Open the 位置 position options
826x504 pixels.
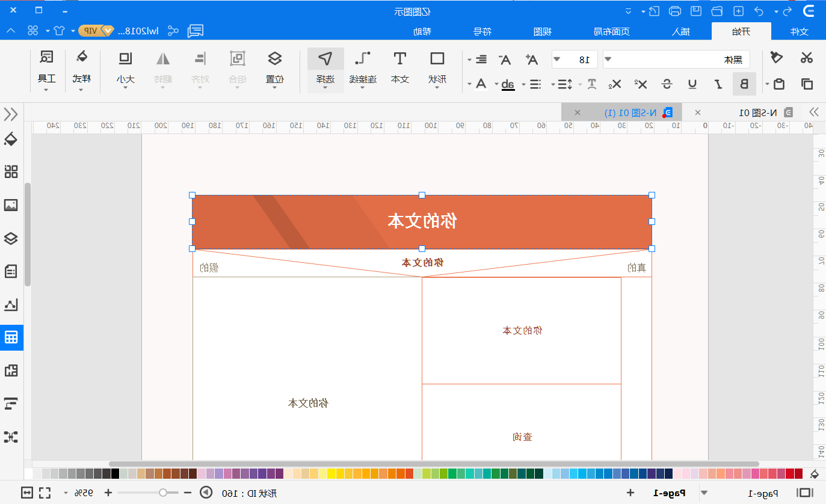[275, 69]
